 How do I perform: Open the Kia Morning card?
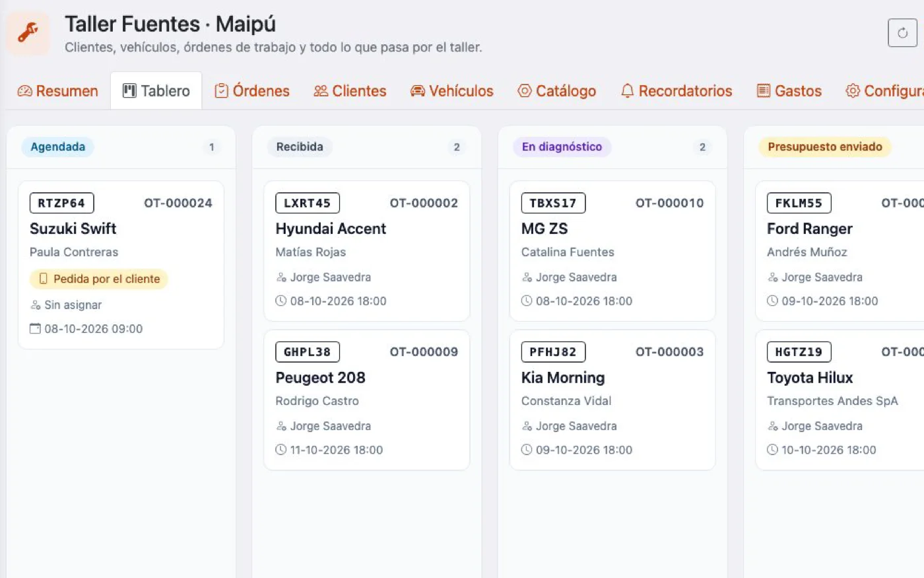click(x=612, y=400)
